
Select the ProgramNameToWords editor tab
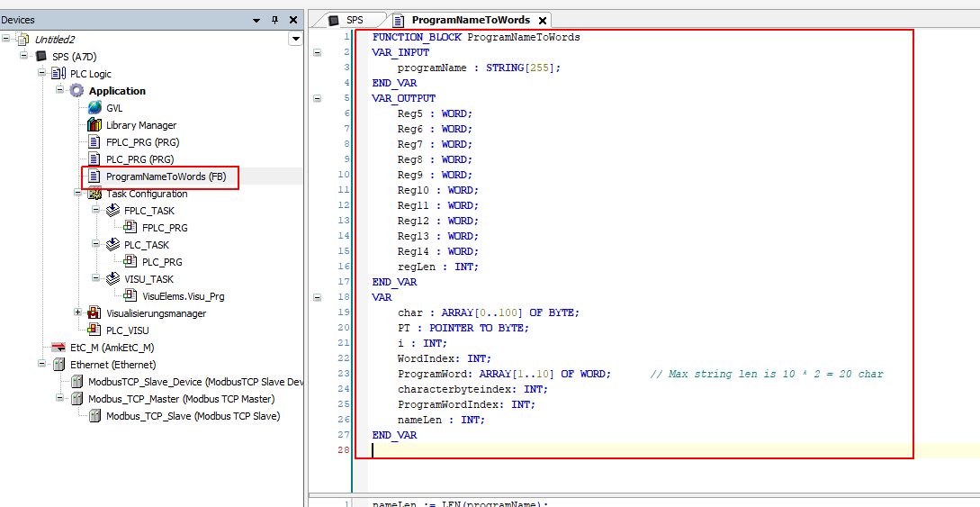[470, 20]
